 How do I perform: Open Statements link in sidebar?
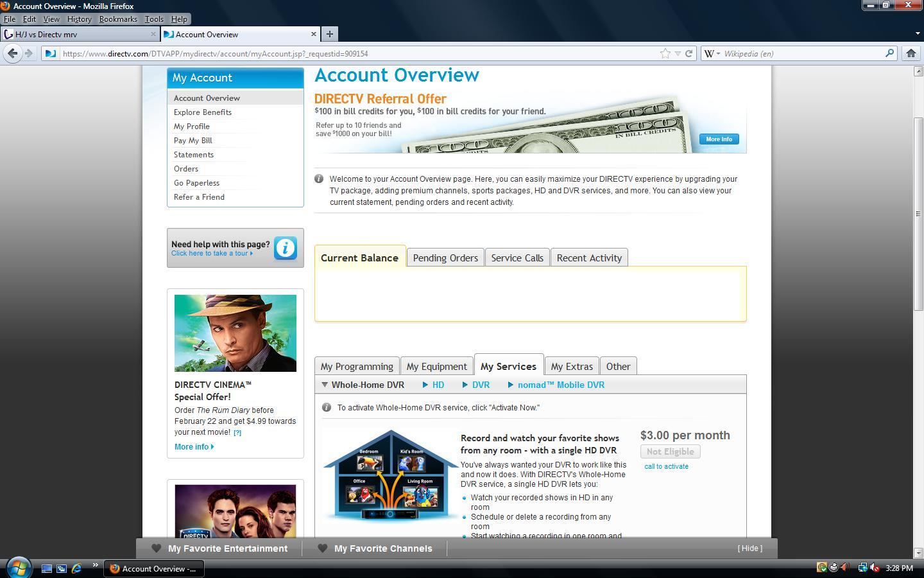click(194, 155)
